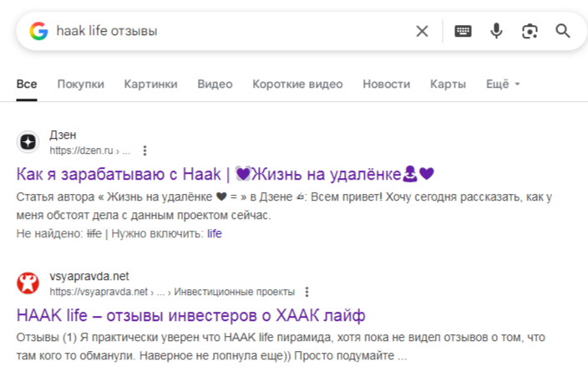Screen dimensions: 588x377
Task: Open three-dot menu for vsyapravda.net result
Action: (x=307, y=292)
